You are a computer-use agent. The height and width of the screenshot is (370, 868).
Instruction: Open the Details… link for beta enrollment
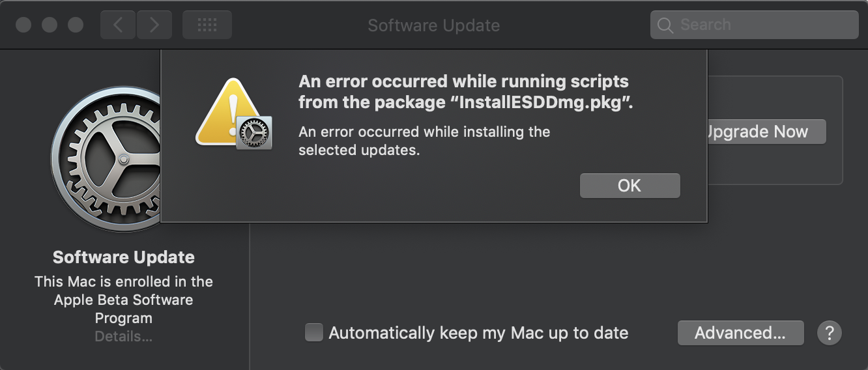[124, 337]
